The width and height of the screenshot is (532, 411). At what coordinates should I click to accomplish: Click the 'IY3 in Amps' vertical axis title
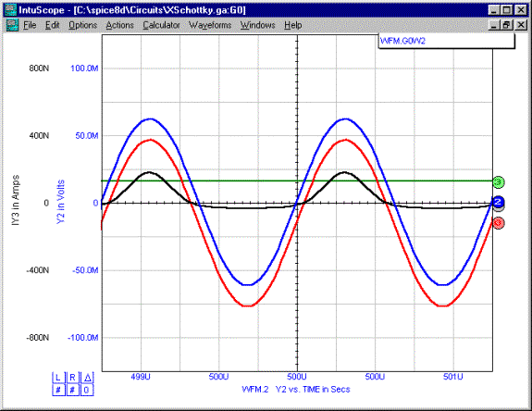pos(16,201)
